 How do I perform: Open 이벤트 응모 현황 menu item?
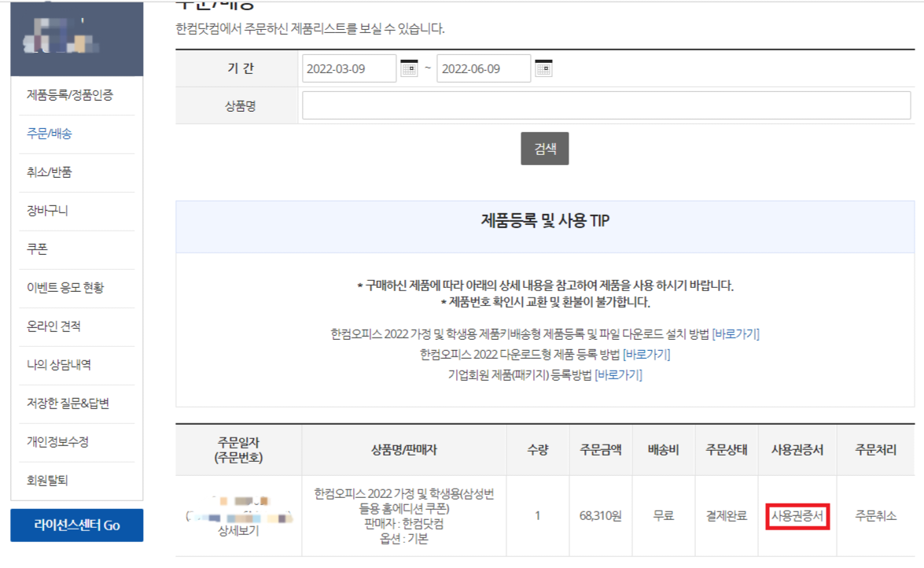coord(64,287)
